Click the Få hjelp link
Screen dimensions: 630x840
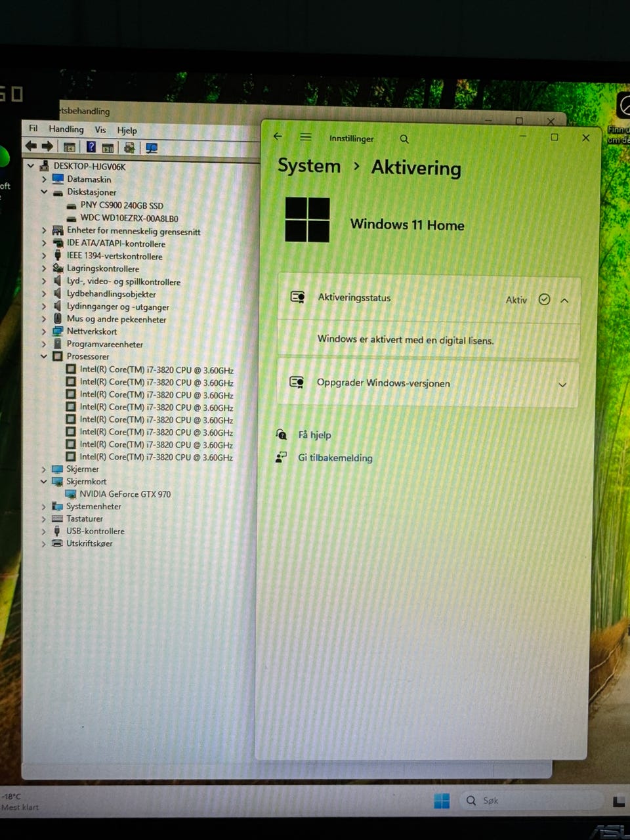(x=314, y=434)
